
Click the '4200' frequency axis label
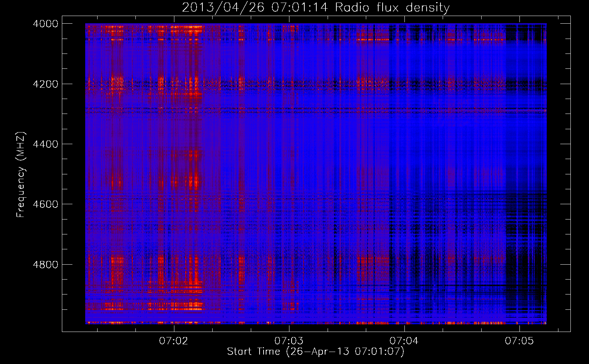pyautogui.click(x=46, y=84)
